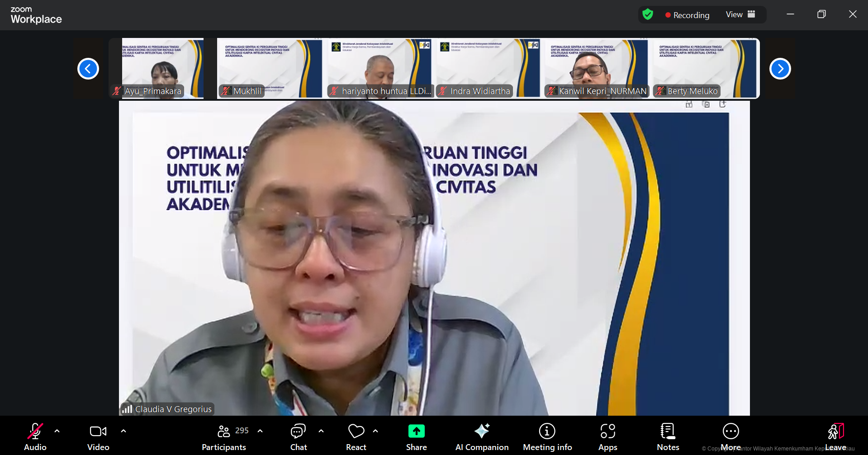Open the View layout menu
The image size is (868, 455).
click(x=740, y=14)
